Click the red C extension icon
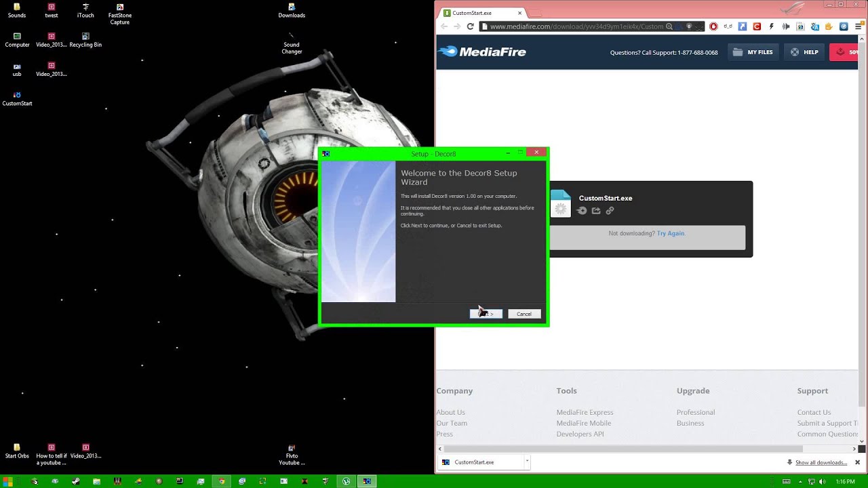The width and height of the screenshot is (868, 488). point(757,26)
